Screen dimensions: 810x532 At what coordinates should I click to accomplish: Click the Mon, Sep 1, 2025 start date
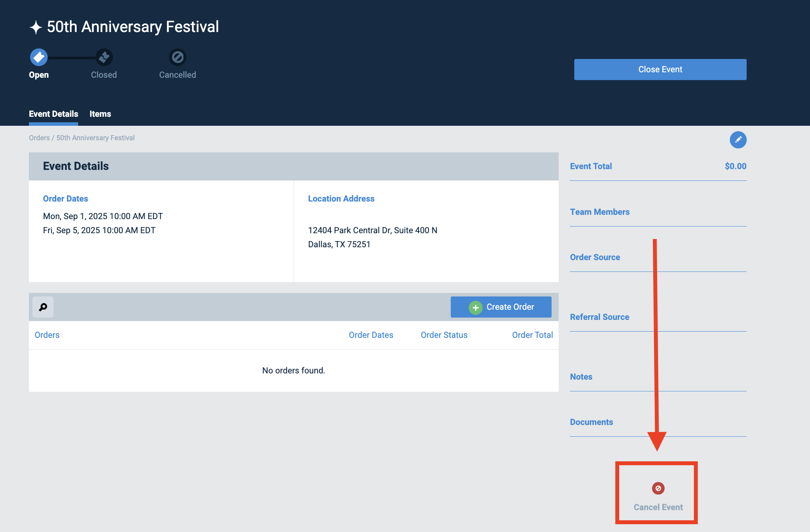pyautogui.click(x=103, y=216)
